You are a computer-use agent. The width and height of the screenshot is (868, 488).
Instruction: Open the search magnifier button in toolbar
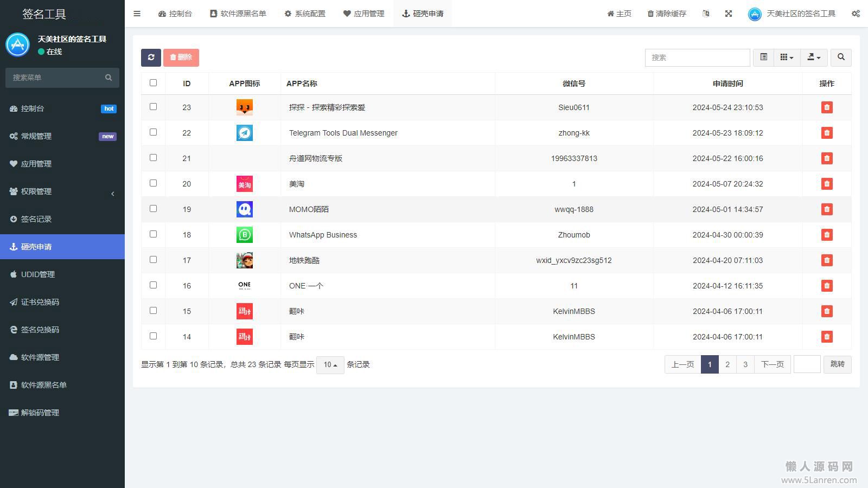[x=841, y=57]
